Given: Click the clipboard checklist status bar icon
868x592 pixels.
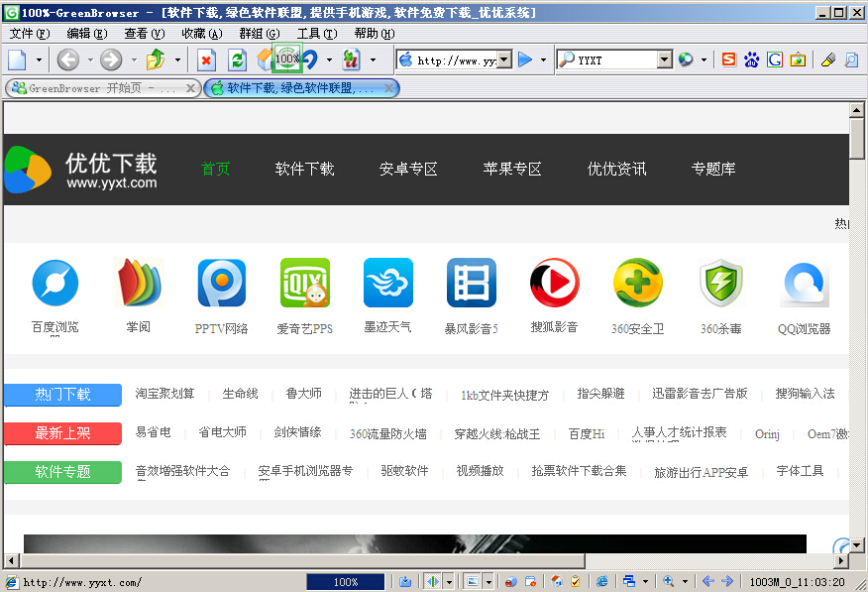Looking at the screenshot, I should pos(575,581).
